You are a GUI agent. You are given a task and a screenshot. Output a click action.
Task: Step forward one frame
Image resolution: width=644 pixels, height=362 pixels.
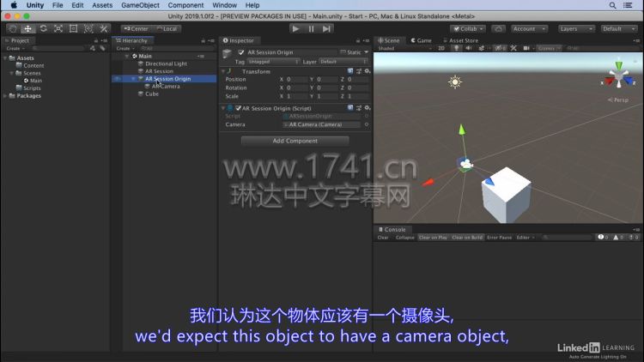point(326,28)
